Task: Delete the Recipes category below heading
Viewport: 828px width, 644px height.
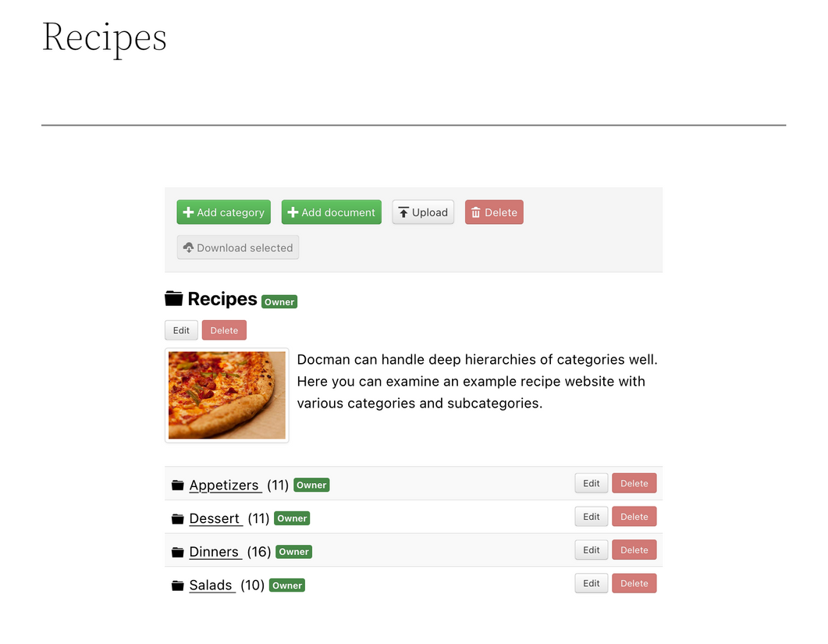Action: click(x=224, y=330)
